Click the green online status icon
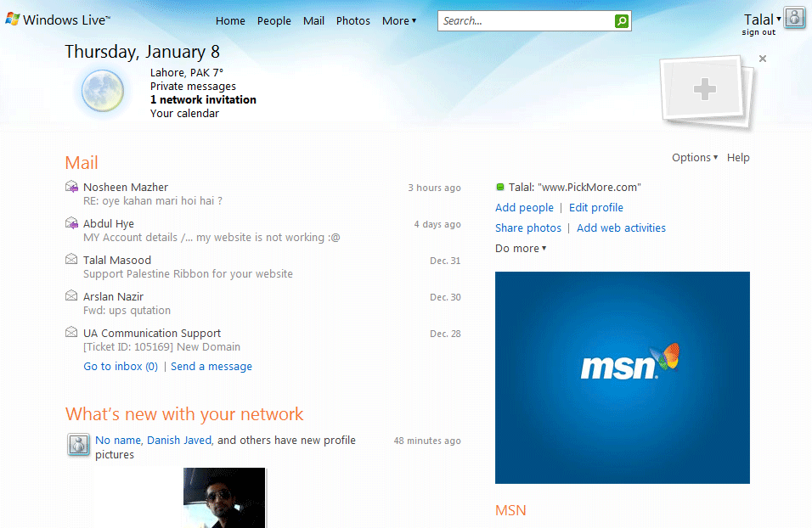Viewport: 812px width, 528px height. coord(499,187)
